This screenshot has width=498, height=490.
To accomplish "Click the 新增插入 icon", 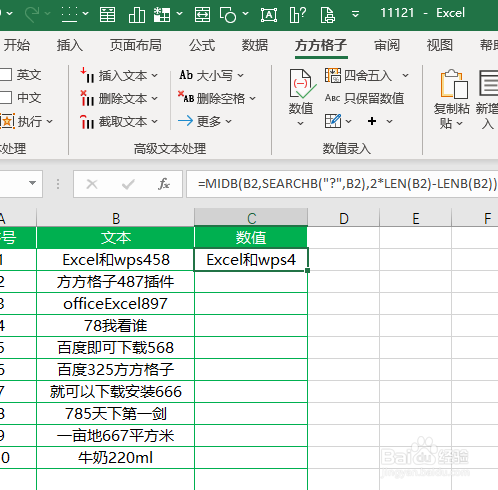I will click(489, 83).
